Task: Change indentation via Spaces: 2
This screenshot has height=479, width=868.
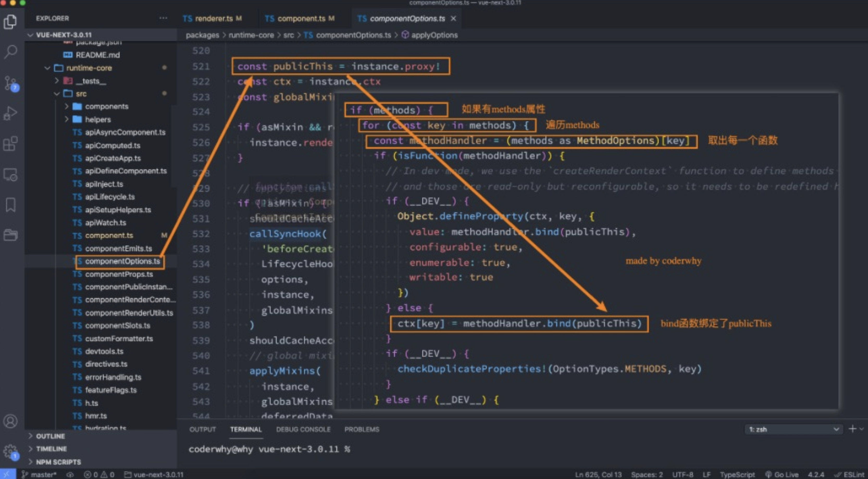Action: pos(647,475)
